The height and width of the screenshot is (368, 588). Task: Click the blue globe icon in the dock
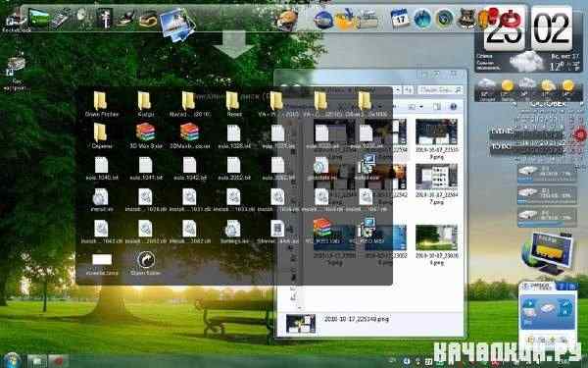point(323,20)
